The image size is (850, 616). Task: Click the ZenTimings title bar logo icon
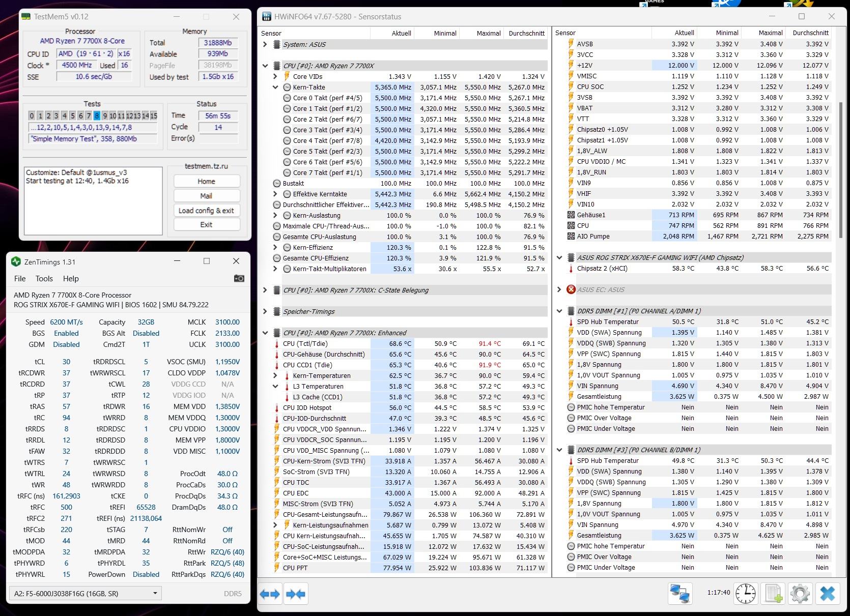(x=15, y=262)
